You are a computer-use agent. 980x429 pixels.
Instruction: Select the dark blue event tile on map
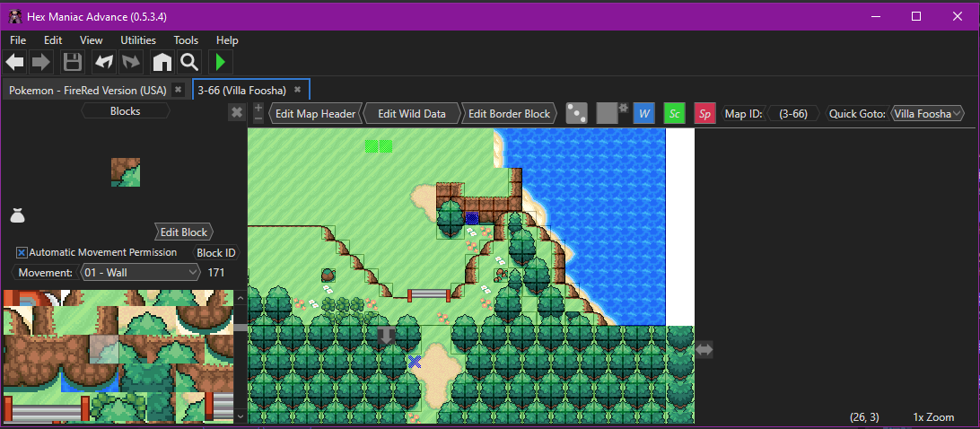pyautogui.click(x=472, y=218)
